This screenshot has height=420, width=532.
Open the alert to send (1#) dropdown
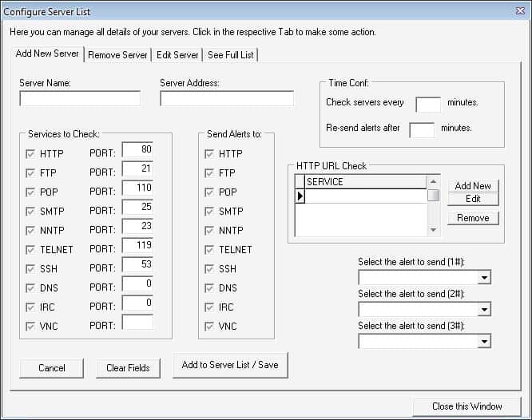pos(484,277)
